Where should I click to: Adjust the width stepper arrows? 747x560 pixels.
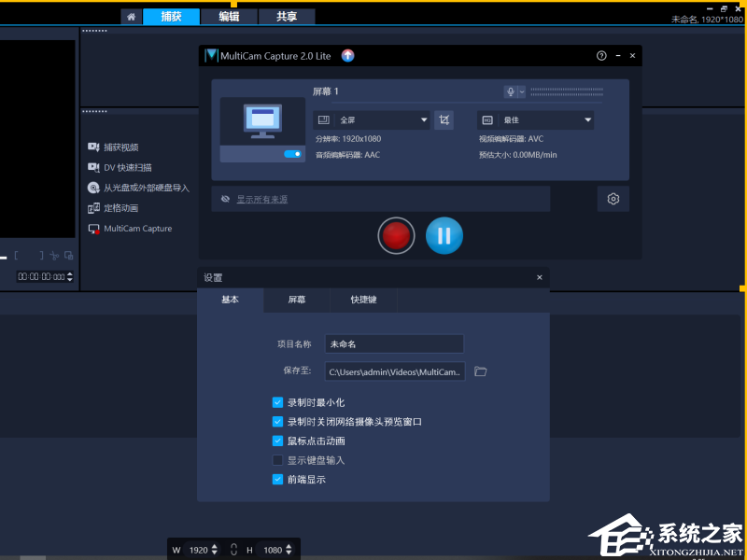pyautogui.click(x=215, y=550)
